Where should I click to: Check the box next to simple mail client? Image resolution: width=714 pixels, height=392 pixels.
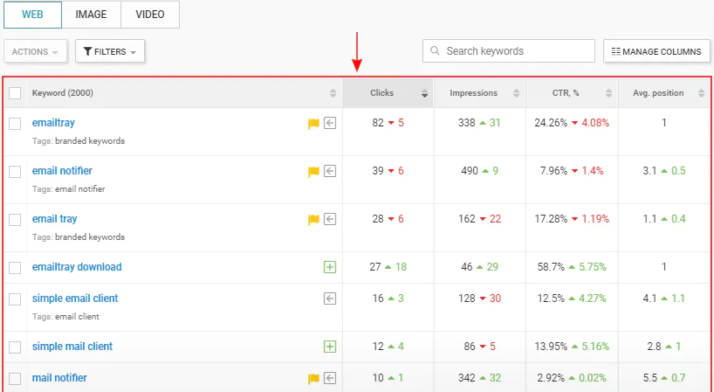pos(15,347)
